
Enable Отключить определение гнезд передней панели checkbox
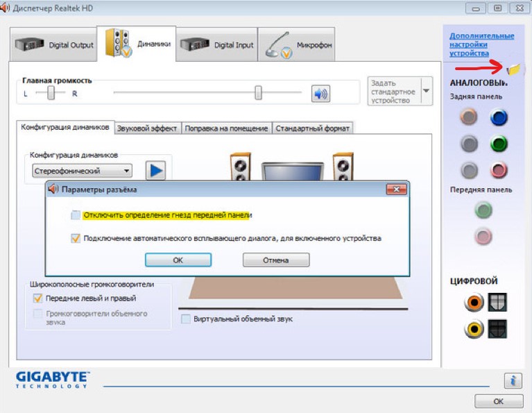click(x=76, y=215)
